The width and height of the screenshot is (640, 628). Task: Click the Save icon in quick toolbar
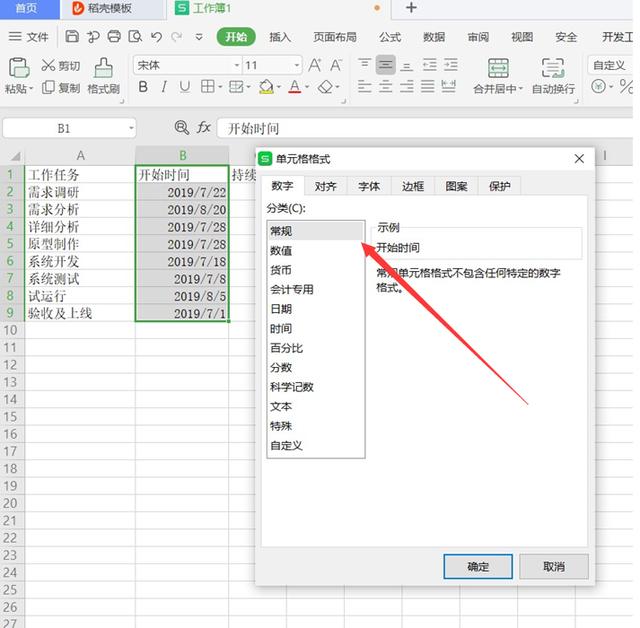72,37
